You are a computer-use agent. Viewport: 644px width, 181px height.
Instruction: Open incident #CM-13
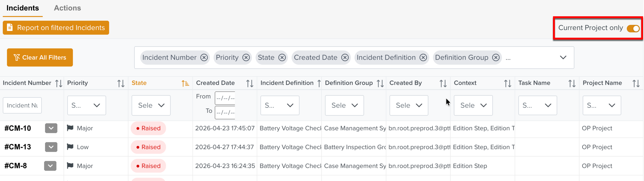pos(18,147)
